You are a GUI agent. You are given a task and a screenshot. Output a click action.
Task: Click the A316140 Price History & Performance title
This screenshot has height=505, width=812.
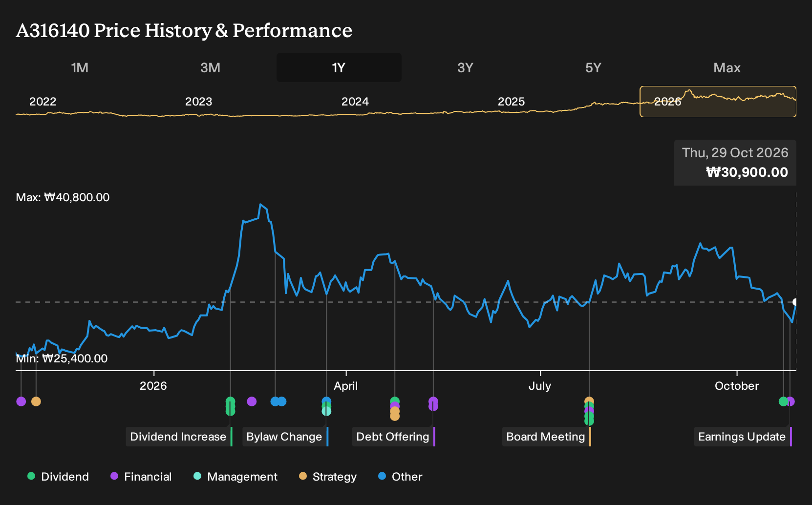point(184,30)
